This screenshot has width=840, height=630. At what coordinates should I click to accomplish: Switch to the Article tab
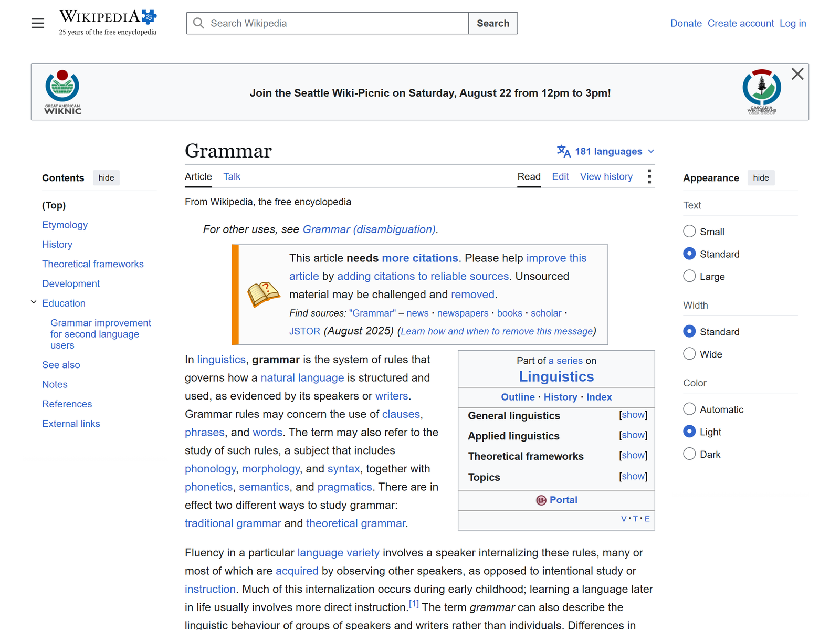tap(198, 177)
